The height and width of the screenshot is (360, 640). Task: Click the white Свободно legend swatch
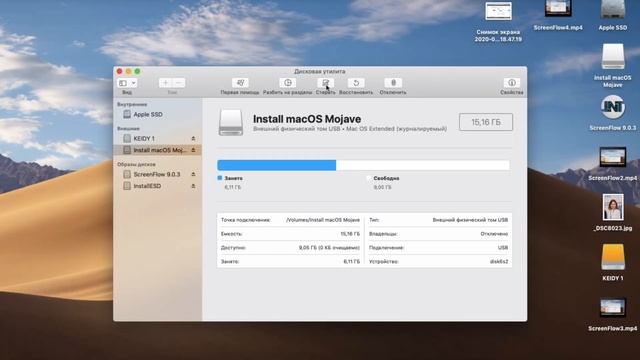tap(369, 178)
